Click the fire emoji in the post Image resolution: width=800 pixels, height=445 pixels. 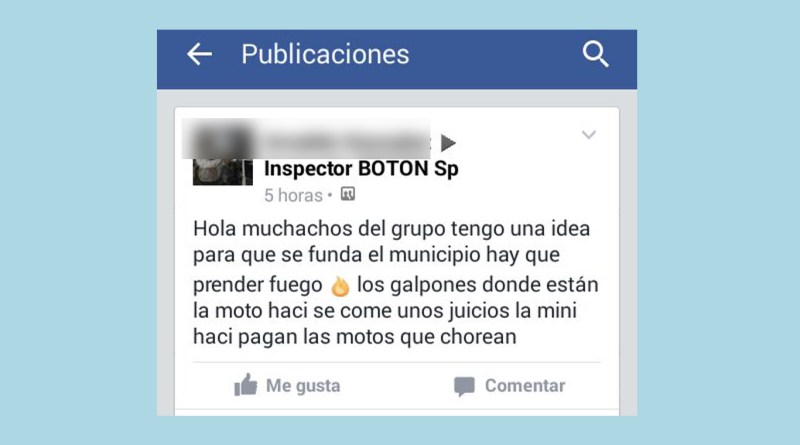pos(340,286)
